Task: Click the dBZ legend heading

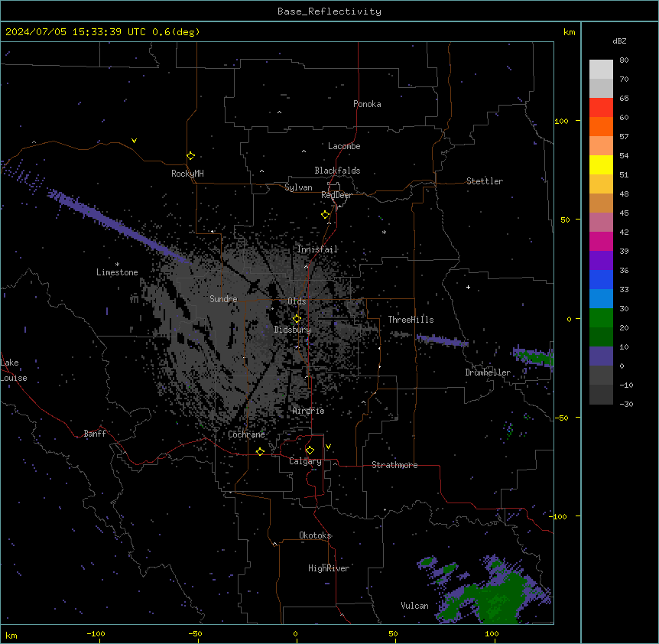Action: (619, 41)
